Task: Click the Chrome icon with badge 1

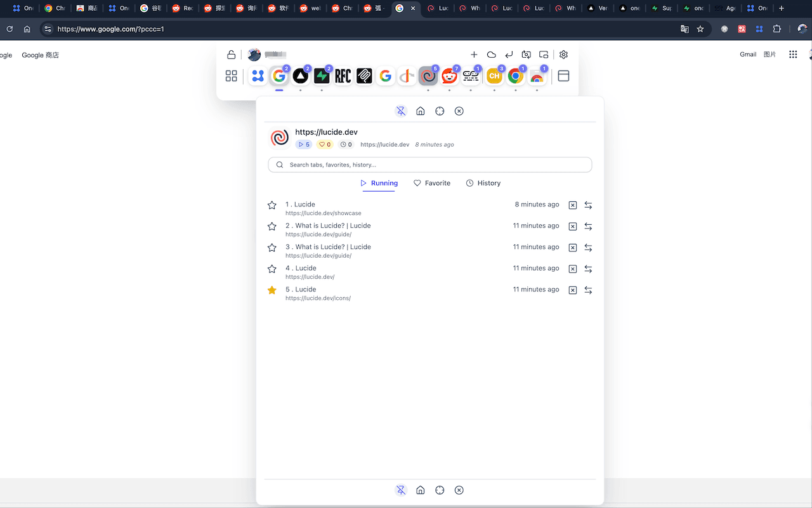Action: pos(516,76)
